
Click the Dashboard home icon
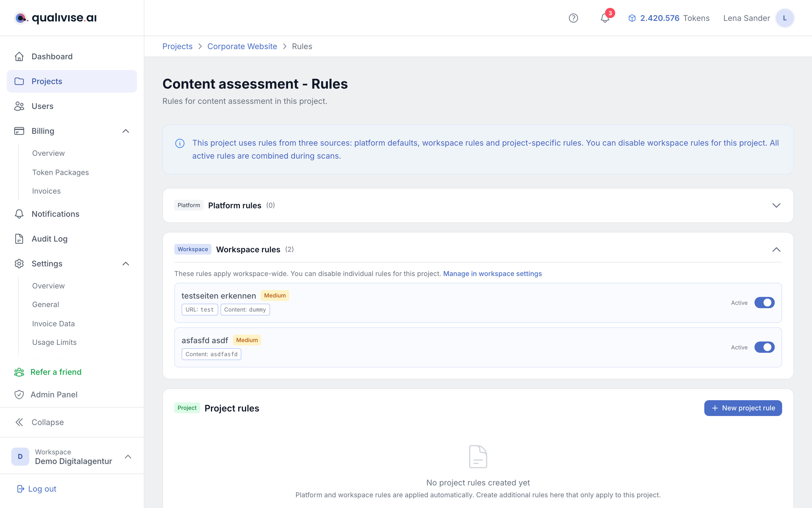(19, 56)
